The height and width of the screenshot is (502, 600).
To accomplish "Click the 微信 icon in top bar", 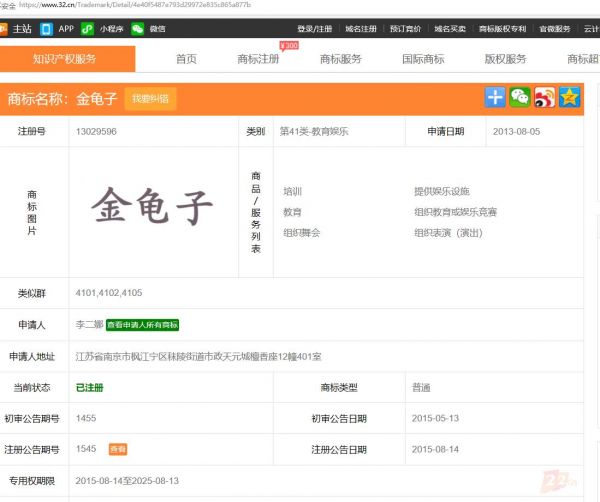I will click(138, 29).
